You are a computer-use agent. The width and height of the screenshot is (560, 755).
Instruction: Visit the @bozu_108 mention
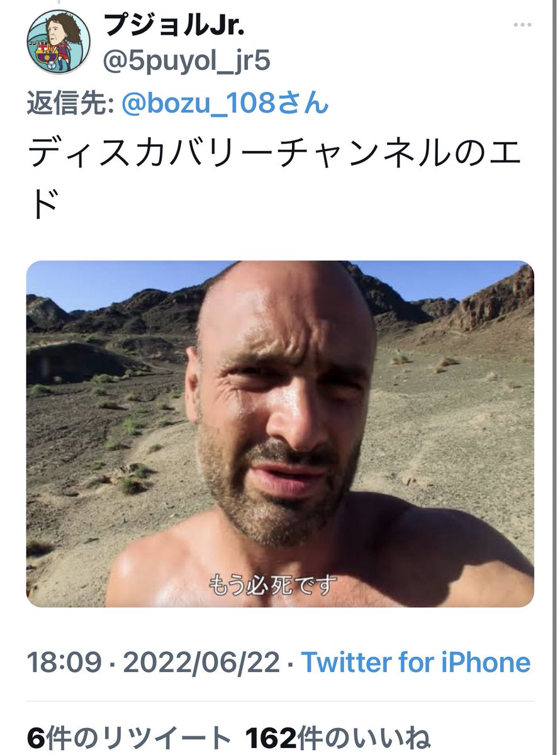[x=203, y=104]
